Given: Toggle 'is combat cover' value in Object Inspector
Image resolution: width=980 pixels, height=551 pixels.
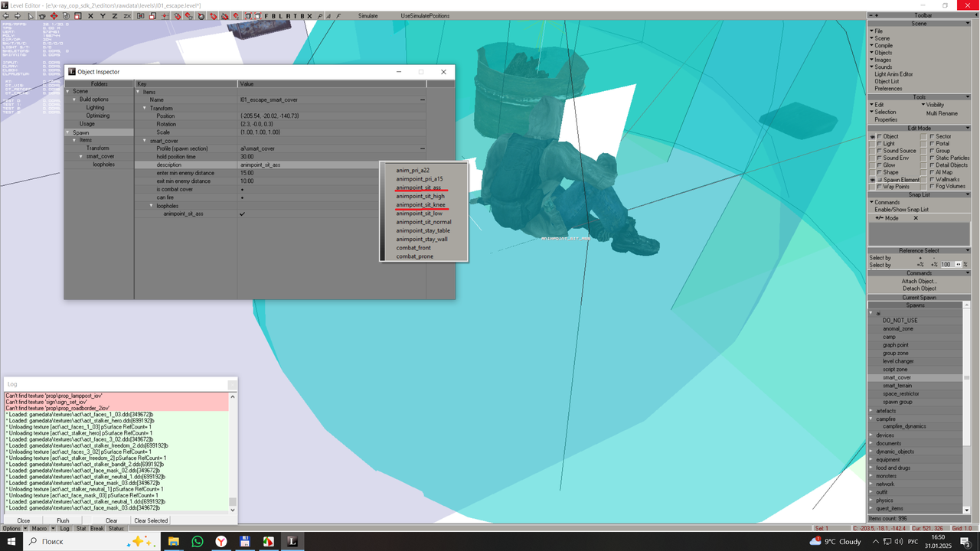Looking at the screenshot, I should point(243,190).
